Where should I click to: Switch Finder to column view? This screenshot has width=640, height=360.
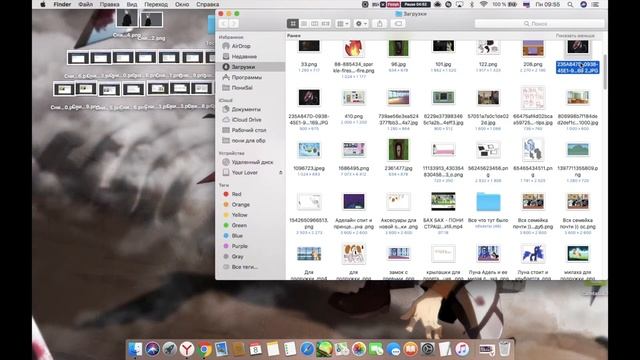tap(315, 24)
